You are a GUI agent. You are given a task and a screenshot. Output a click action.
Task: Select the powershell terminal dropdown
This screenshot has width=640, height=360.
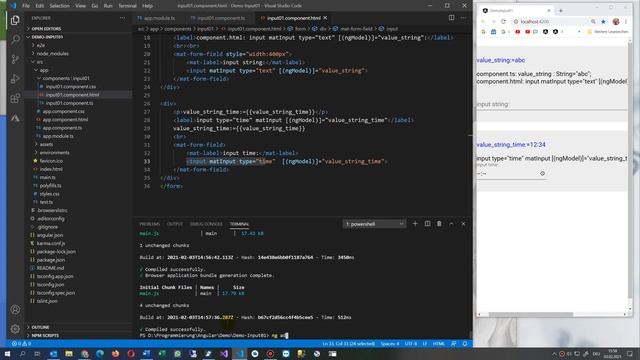(x=374, y=224)
